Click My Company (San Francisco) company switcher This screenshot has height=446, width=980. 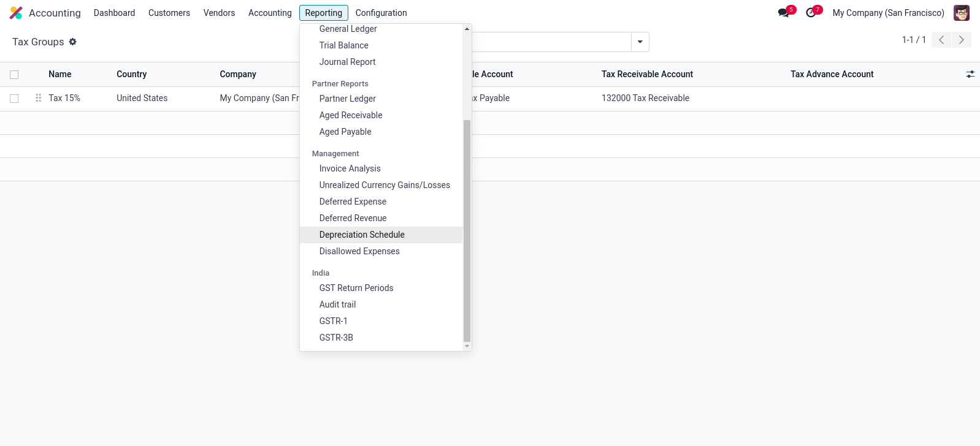coord(888,13)
